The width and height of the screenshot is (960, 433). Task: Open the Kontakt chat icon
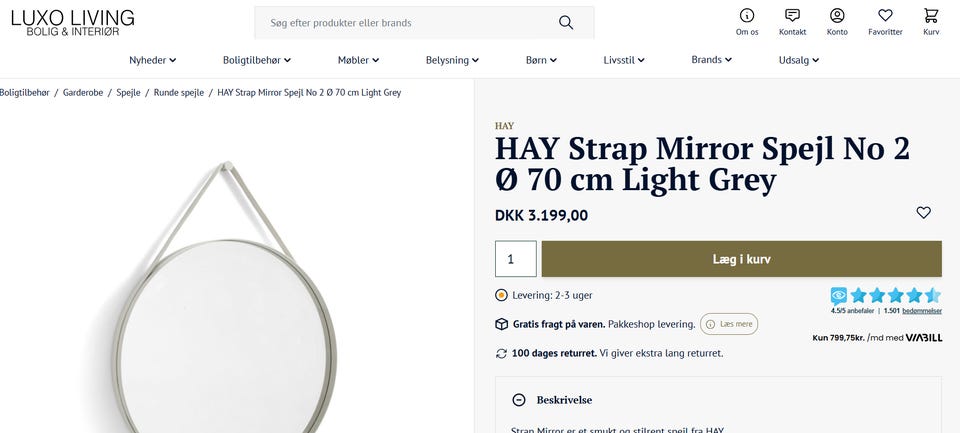(792, 16)
